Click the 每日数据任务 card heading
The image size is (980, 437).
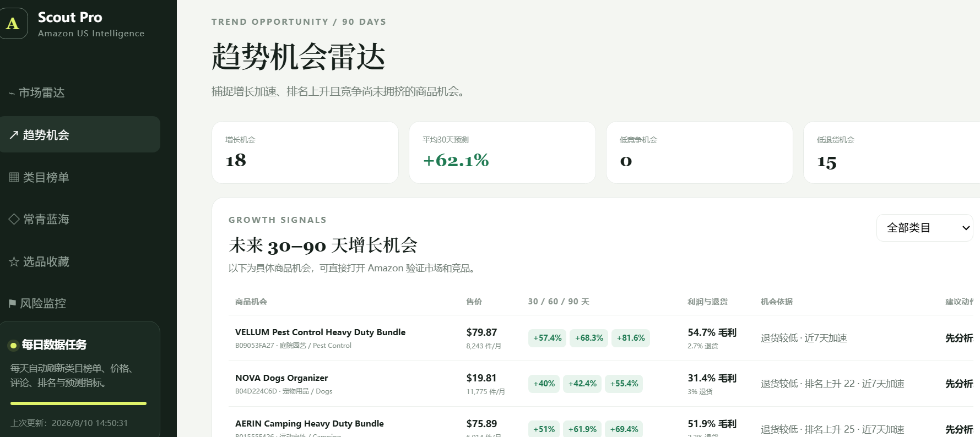(54, 345)
